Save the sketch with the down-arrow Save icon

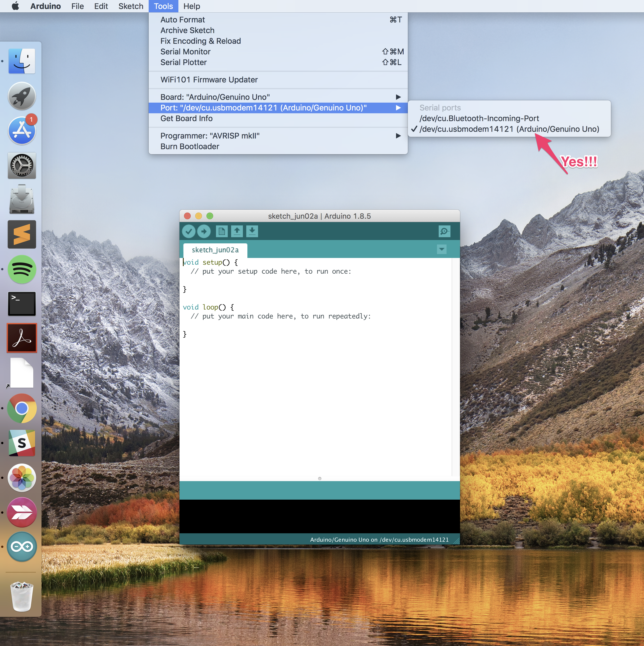click(x=252, y=231)
